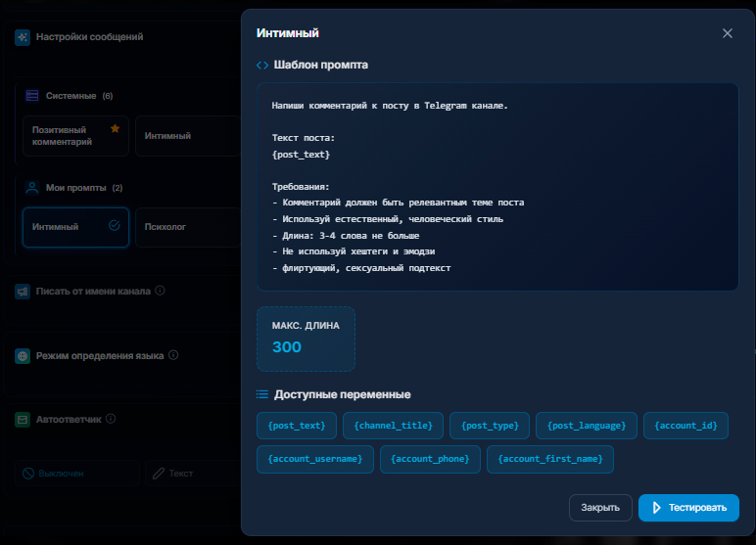Click the {account_id} variable chip
The image size is (756, 545).
(685, 426)
